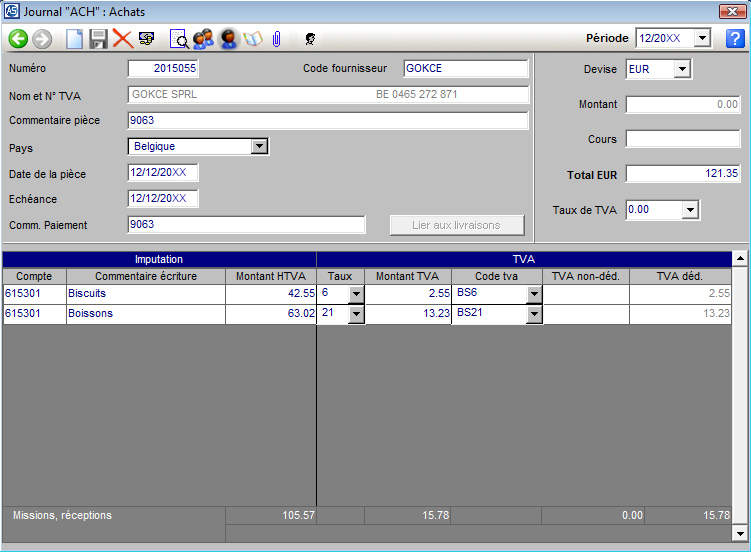This screenshot has width=751, height=552.
Task: Click the new blank document icon
Action: pos(74,39)
